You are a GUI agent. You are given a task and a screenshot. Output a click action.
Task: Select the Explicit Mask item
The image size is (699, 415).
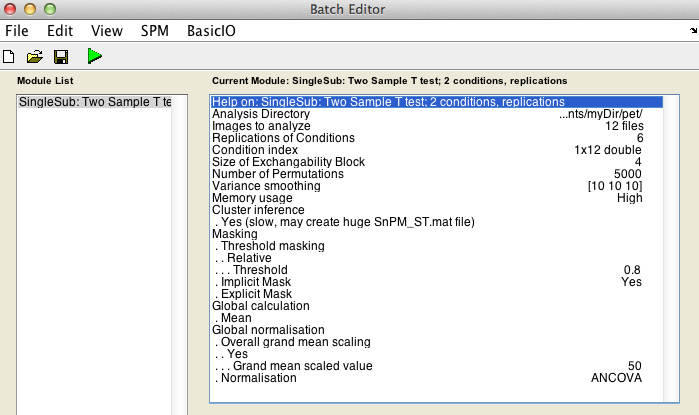[437, 294]
